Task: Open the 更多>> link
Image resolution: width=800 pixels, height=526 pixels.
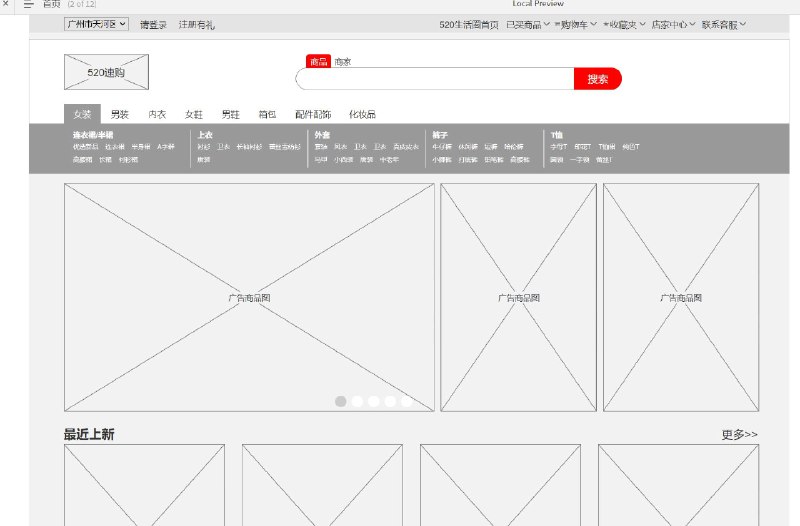Action: click(x=739, y=434)
